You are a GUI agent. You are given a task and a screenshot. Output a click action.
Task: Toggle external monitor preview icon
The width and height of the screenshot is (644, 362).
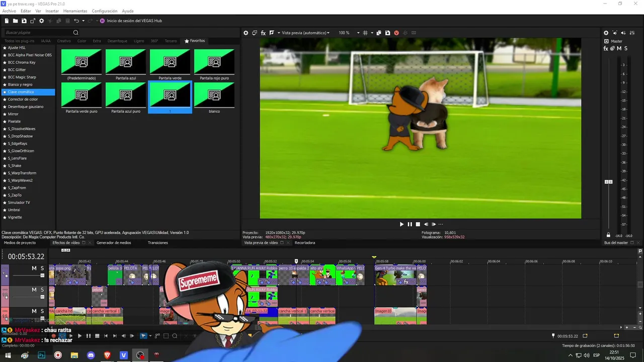(255, 33)
